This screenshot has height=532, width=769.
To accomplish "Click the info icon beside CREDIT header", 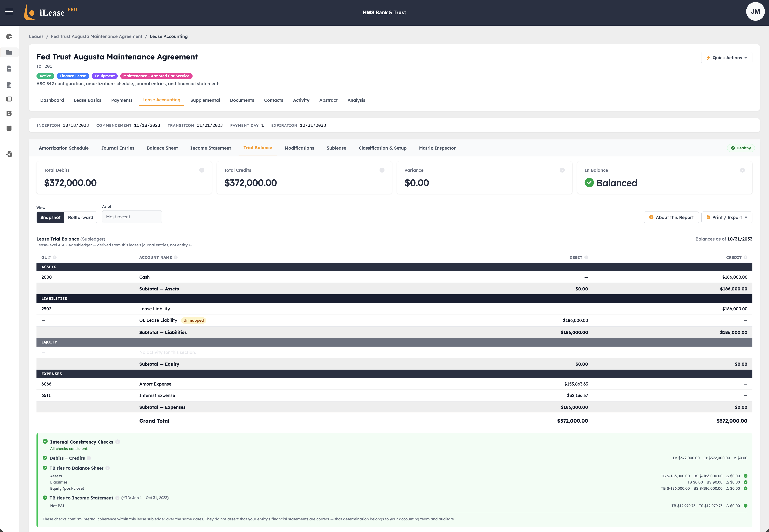I will 746,257.
